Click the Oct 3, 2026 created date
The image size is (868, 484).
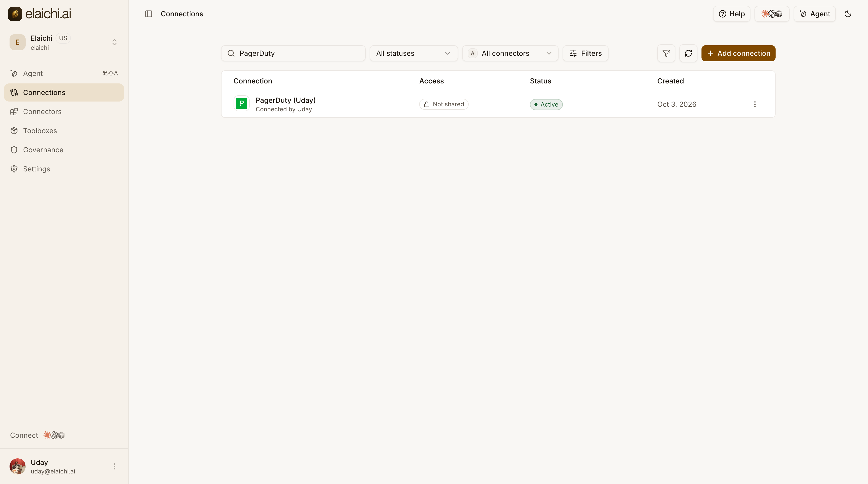click(x=677, y=105)
